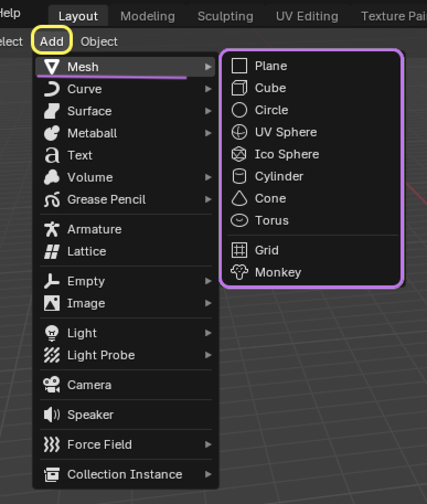Image resolution: width=427 pixels, height=504 pixels.
Task: Select the UV Sphere icon
Action: [239, 132]
